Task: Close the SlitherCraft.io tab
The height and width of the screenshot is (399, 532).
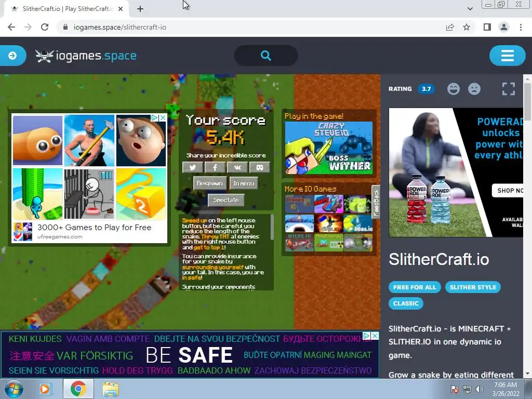Action: pyautogui.click(x=121, y=9)
